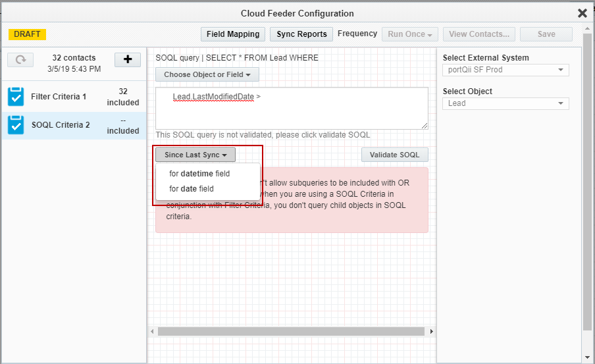Viewport: 595px width, 364px height.
Task: Select the Filter Criteria 1 row
Action: point(74,97)
